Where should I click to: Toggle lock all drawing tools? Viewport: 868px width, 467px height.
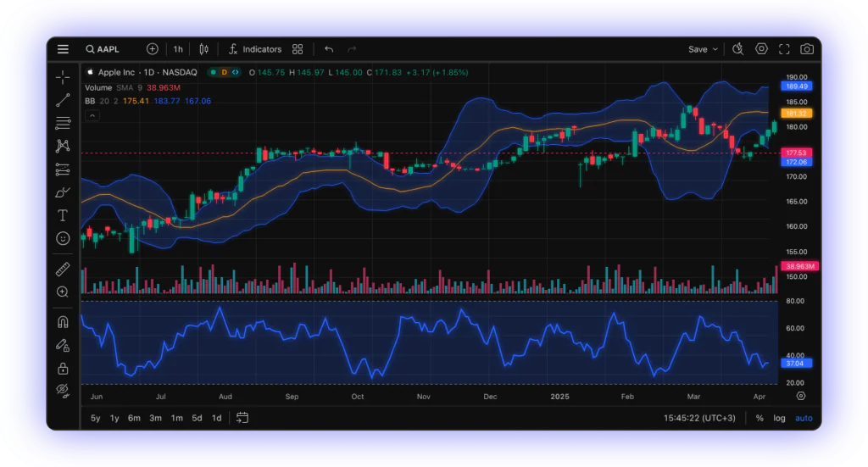[63, 369]
